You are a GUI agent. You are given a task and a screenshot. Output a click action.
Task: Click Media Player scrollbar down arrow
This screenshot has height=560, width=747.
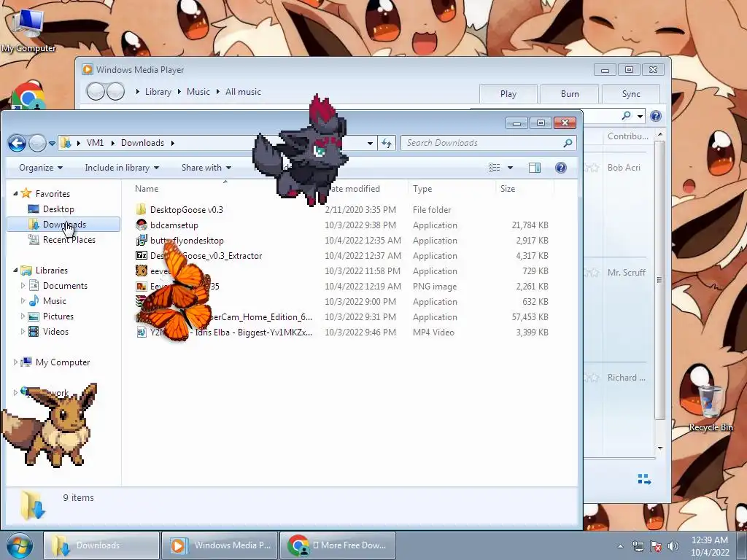coord(659,448)
